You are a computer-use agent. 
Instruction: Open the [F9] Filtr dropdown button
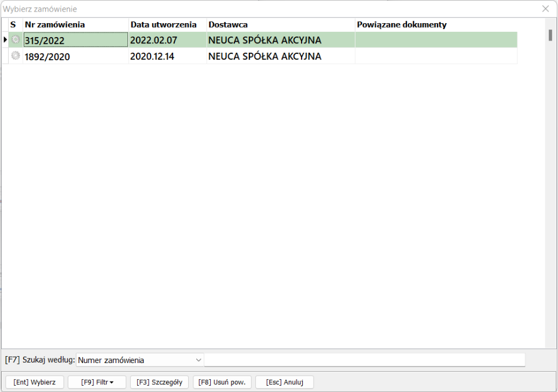tap(97, 382)
